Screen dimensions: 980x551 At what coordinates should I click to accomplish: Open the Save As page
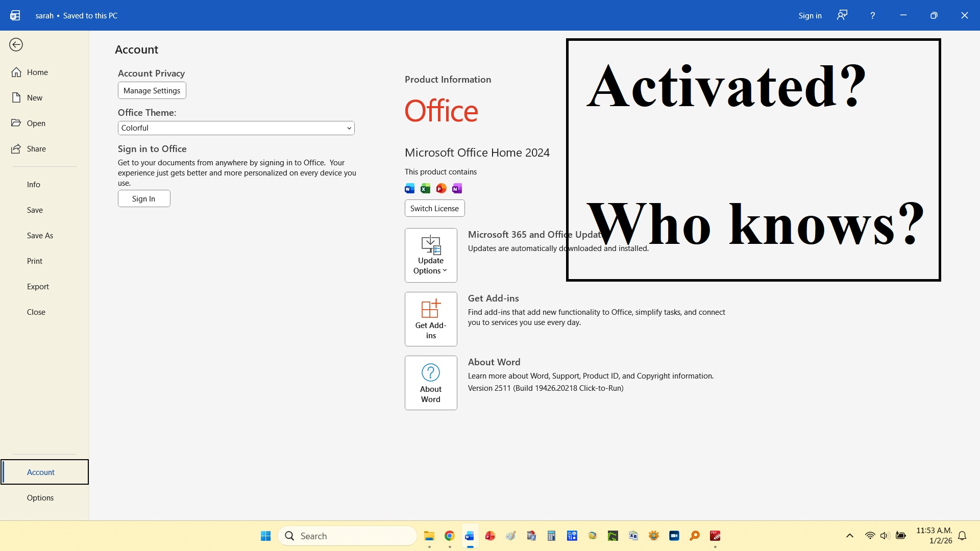[x=40, y=236]
